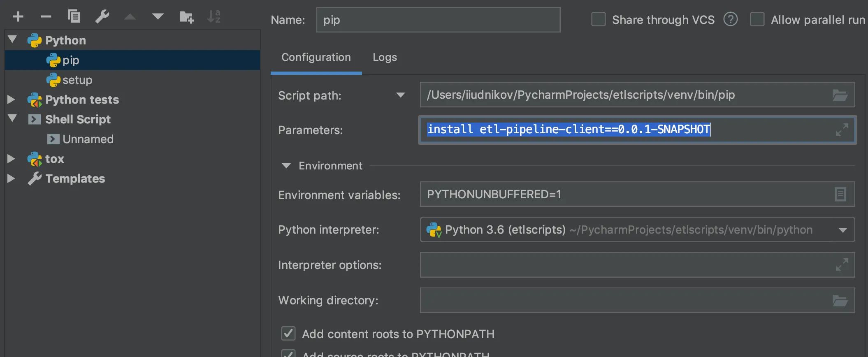Expand the Templates node
The height and width of the screenshot is (357, 868).
(12, 178)
